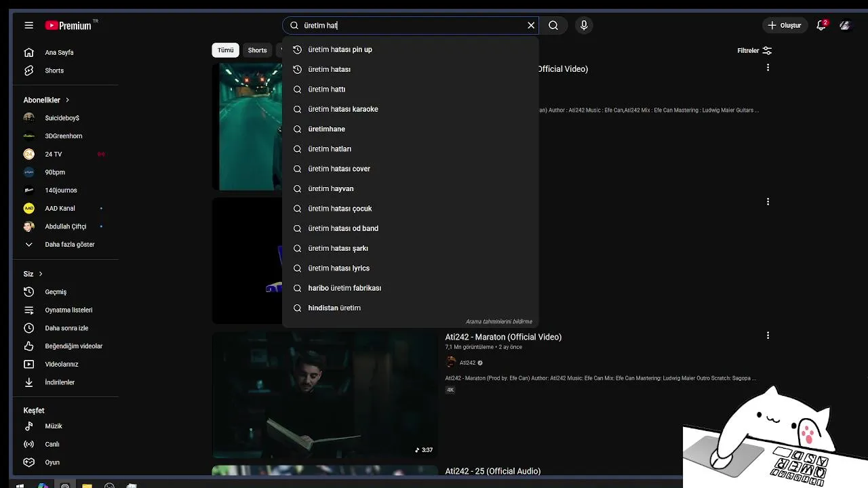Open the account avatar menu
The image size is (868, 488).
pyautogui.click(x=845, y=25)
